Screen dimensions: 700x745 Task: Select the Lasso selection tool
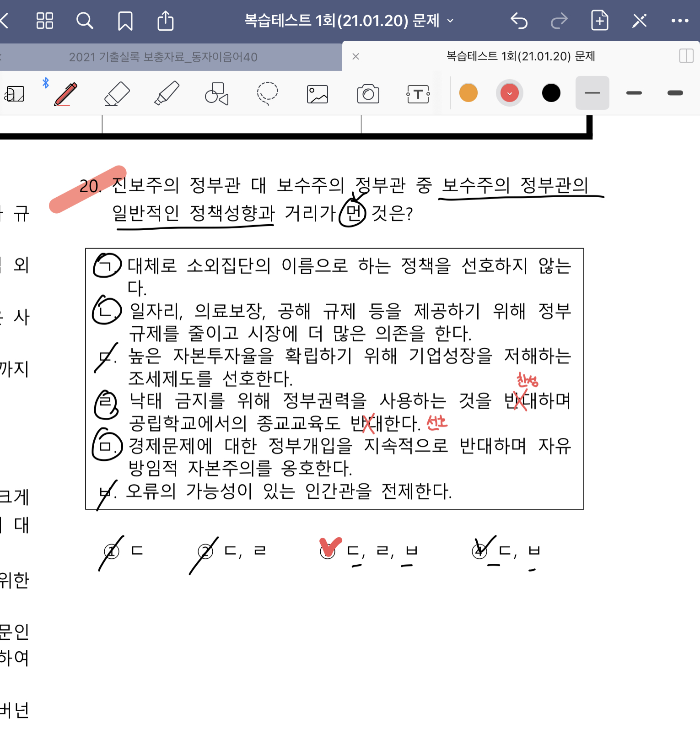(x=267, y=93)
